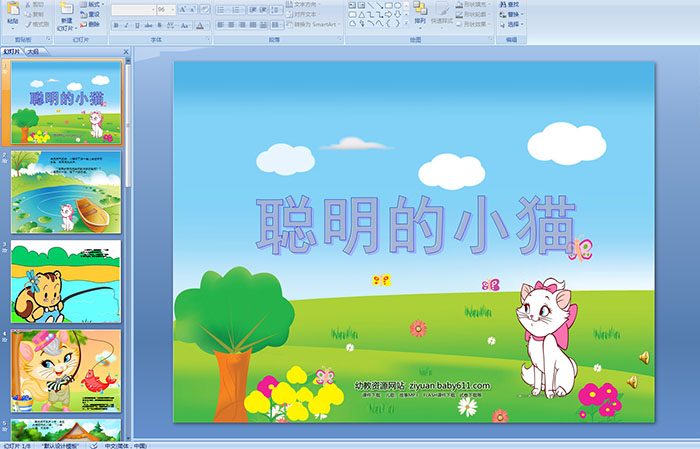Screen dimensions: 700x449
Task: Open Align Text 对齐文本 button
Action: (x=303, y=14)
